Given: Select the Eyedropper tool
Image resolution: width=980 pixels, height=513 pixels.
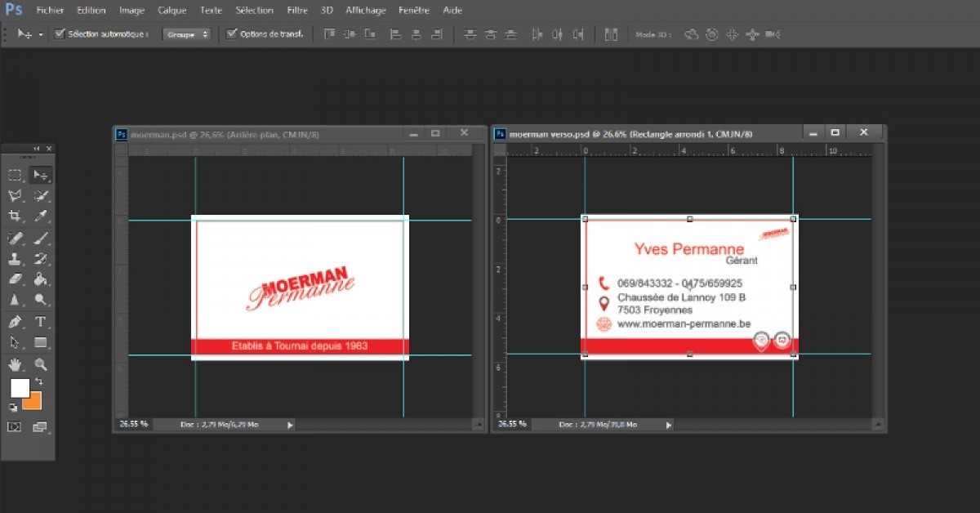Looking at the screenshot, I should pos(40,216).
